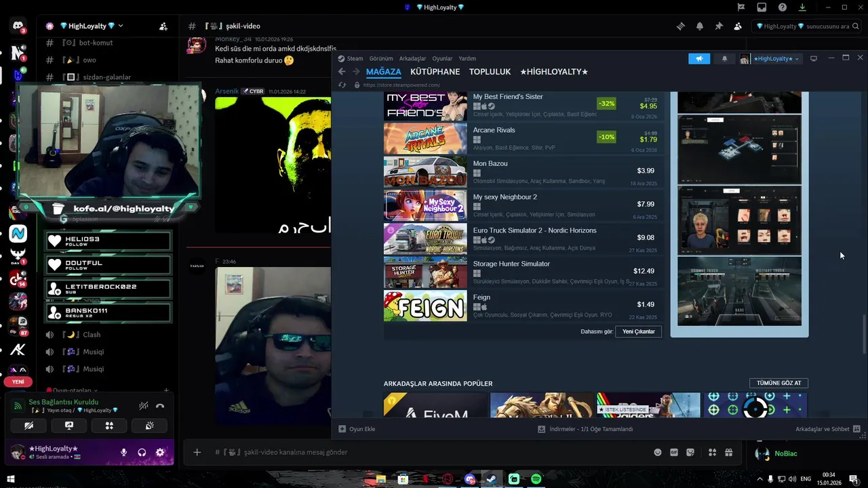Viewport: 868px width, 488px height.
Task: Open the owo channel
Action: tap(90, 60)
